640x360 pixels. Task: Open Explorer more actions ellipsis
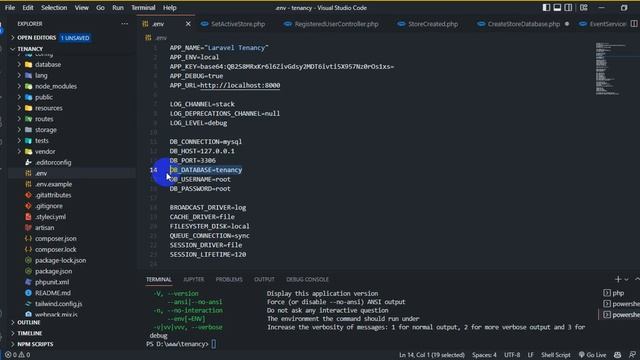click(x=124, y=24)
